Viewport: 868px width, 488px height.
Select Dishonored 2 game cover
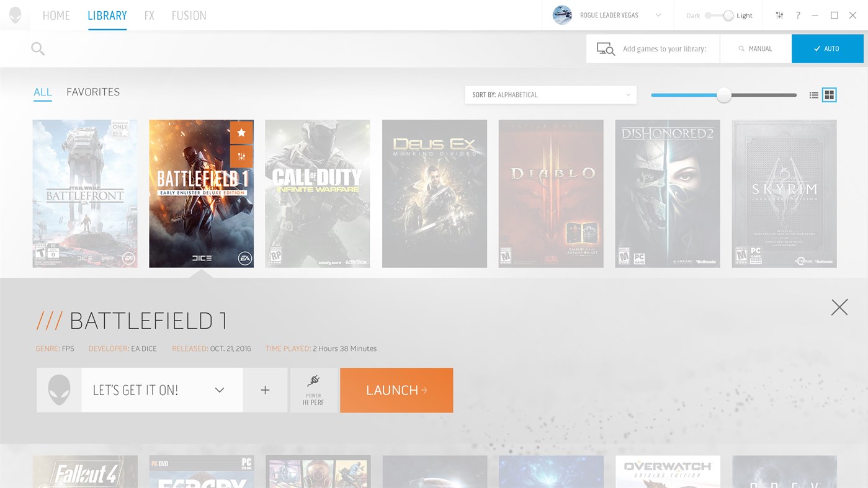tap(668, 193)
